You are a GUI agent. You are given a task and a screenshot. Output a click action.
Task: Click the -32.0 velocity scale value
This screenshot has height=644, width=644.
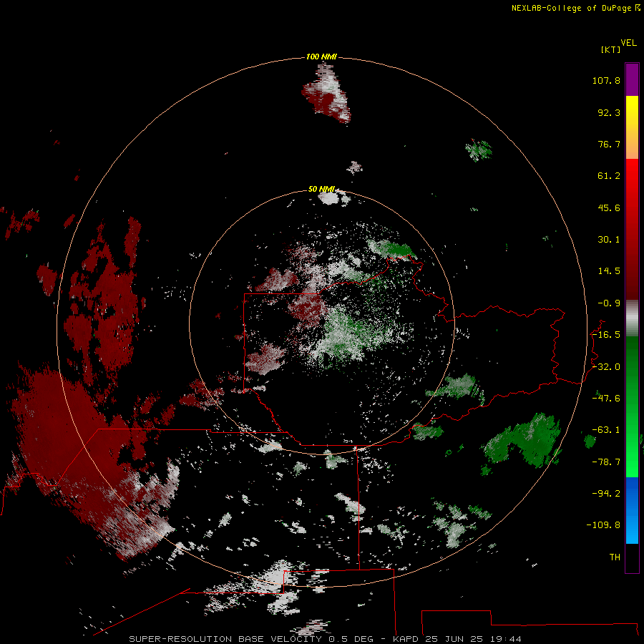coord(606,366)
